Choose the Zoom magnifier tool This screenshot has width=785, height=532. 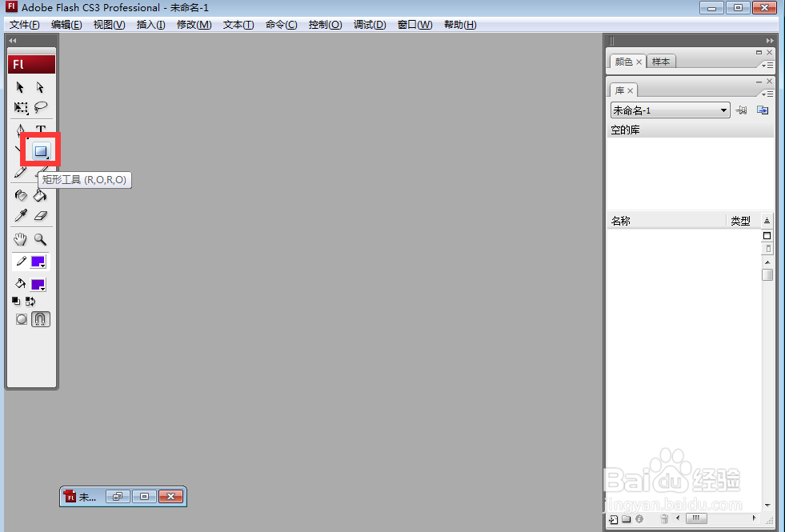[41, 239]
